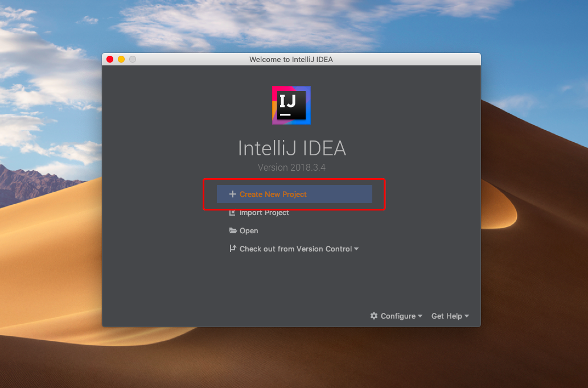Click the Import Project arrow icon
The image size is (588, 388).
pyautogui.click(x=232, y=212)
